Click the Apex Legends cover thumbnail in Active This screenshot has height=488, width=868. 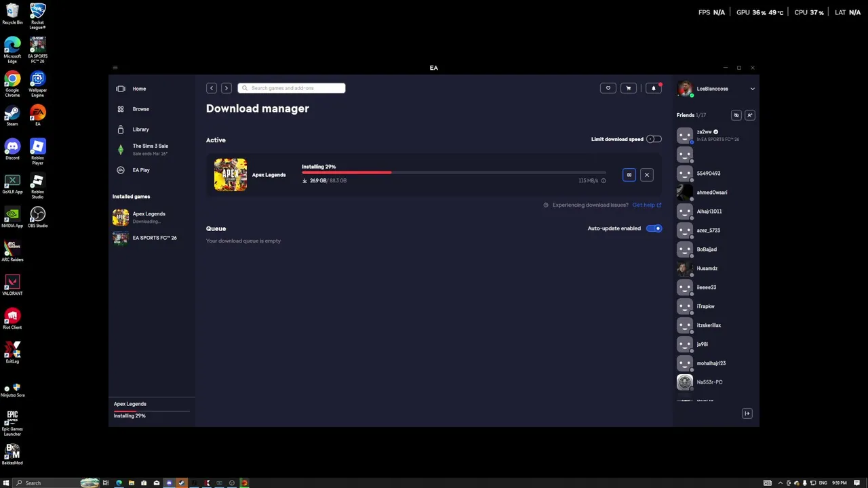(231, 175)
